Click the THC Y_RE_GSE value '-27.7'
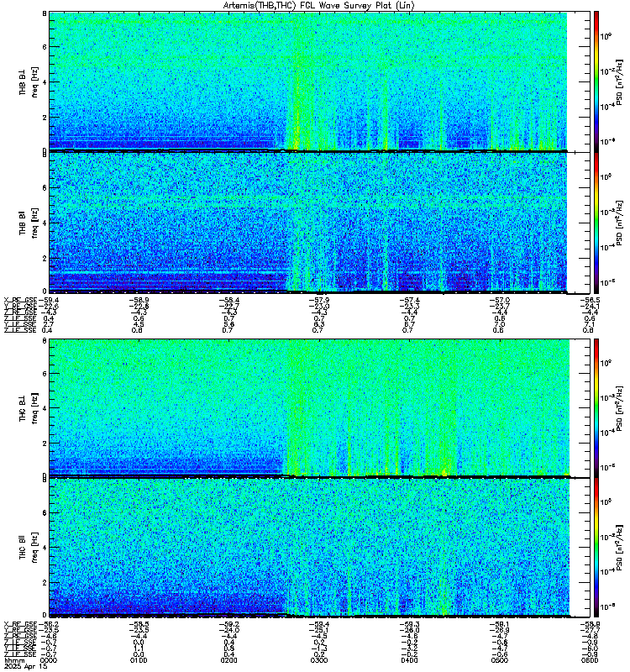 coord(590,630)
